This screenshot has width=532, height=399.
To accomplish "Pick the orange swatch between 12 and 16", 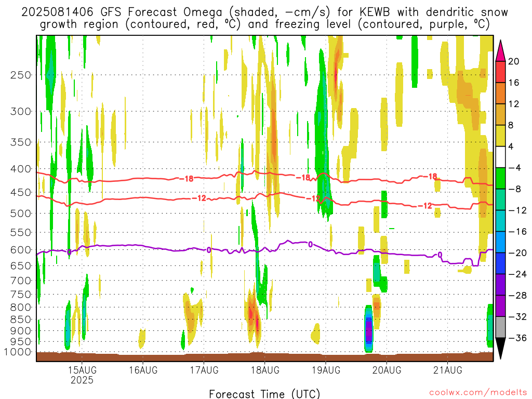I will [500, 94].
